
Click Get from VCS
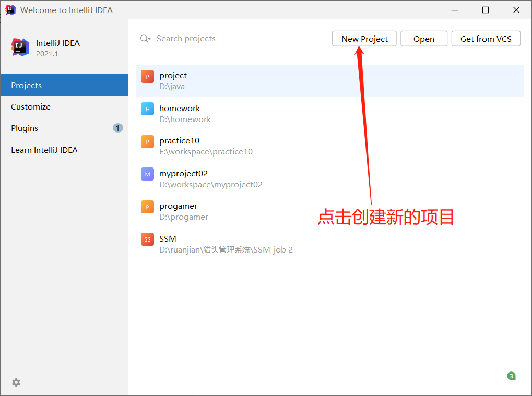point(486,39)
